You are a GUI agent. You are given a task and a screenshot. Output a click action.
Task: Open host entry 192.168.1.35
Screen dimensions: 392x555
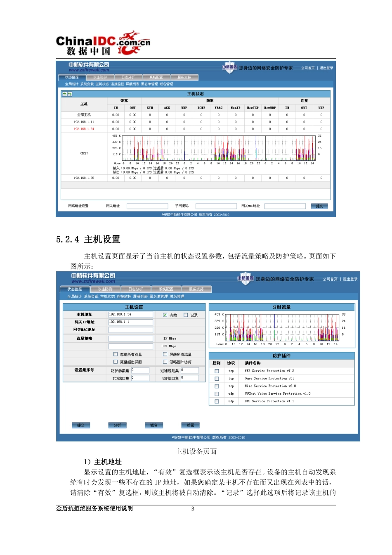pos(84,178)
